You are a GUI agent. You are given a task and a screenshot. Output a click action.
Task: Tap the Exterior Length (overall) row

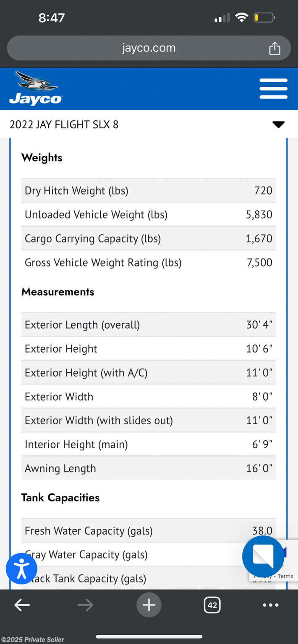tap(149, 325)
